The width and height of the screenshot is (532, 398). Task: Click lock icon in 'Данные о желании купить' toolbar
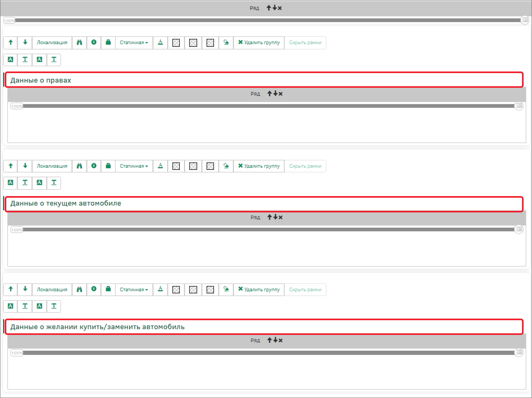coord(108,289)
